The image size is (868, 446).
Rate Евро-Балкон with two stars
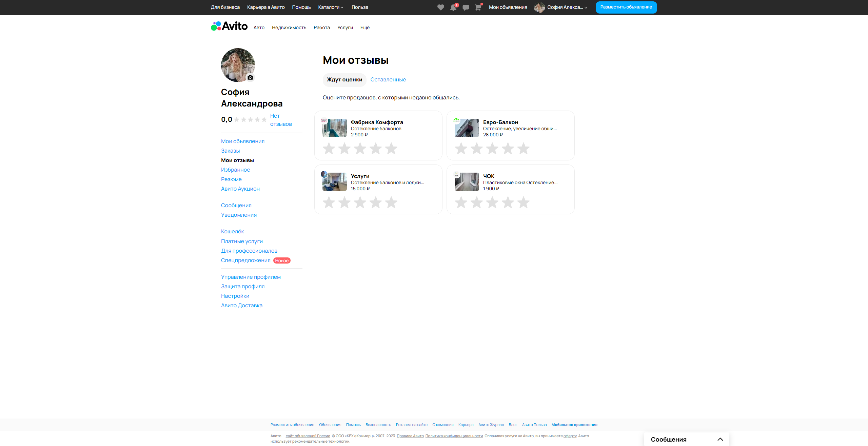click(x=477, y=149)
